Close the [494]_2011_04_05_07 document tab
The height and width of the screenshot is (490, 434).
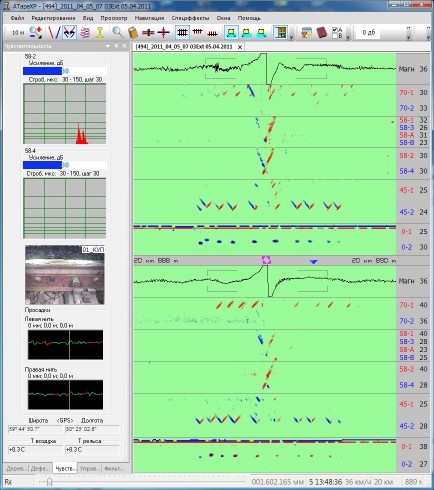tap(240, 47)
